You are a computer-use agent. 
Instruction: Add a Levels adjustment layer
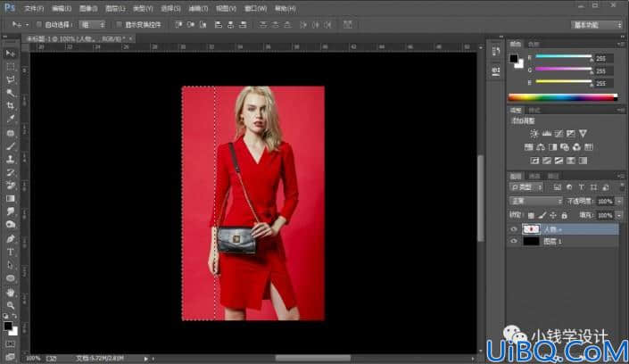pyautogui.click(x=546, y=134)
